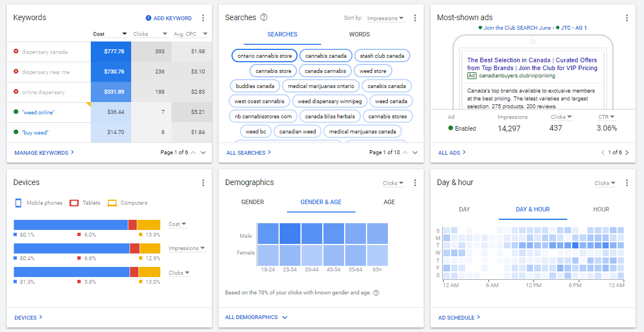Image resolution: width=644 pixels, height=332 pixels.
Task: Select the 'ontario cannabis store' search chip
Action: pos(264,56)
